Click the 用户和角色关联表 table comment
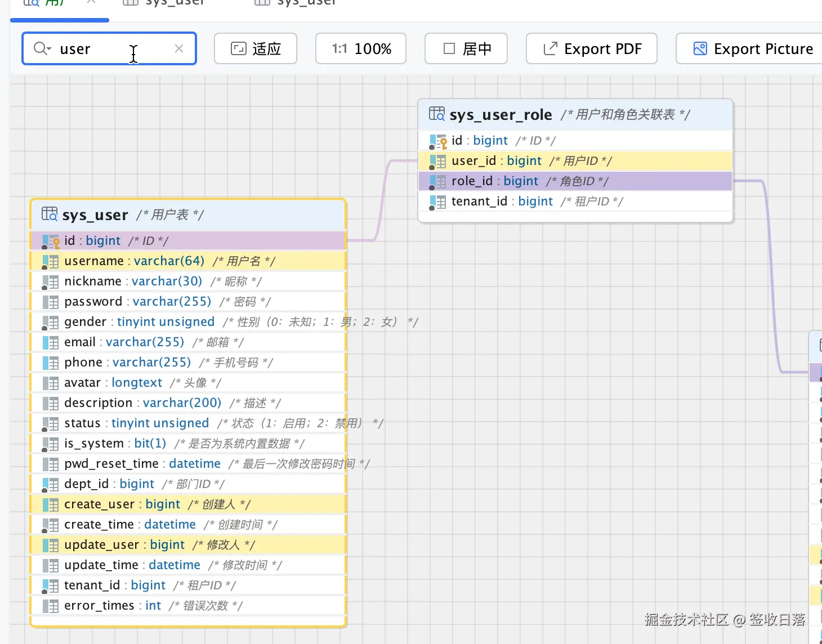The height and width of the screenshot is (644, 822). coord(625,115)
